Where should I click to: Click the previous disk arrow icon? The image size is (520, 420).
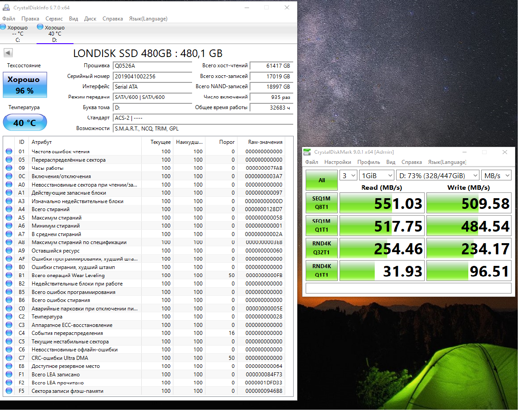tap(8, 53)
